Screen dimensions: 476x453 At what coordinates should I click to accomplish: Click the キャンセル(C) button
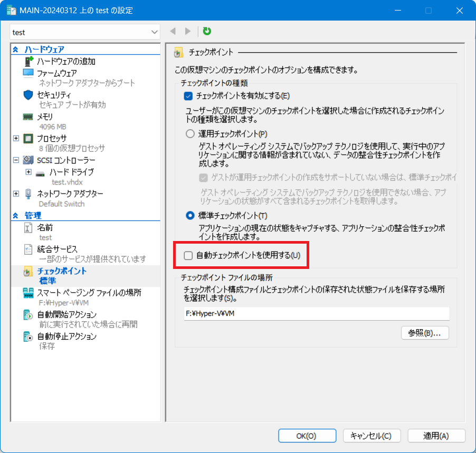coord(372,436)
